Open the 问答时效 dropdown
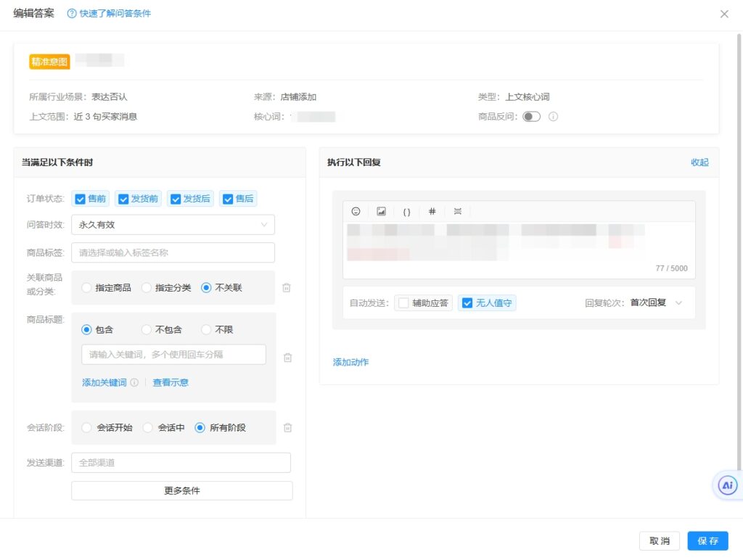743x560 pixels. click(173, 225)
